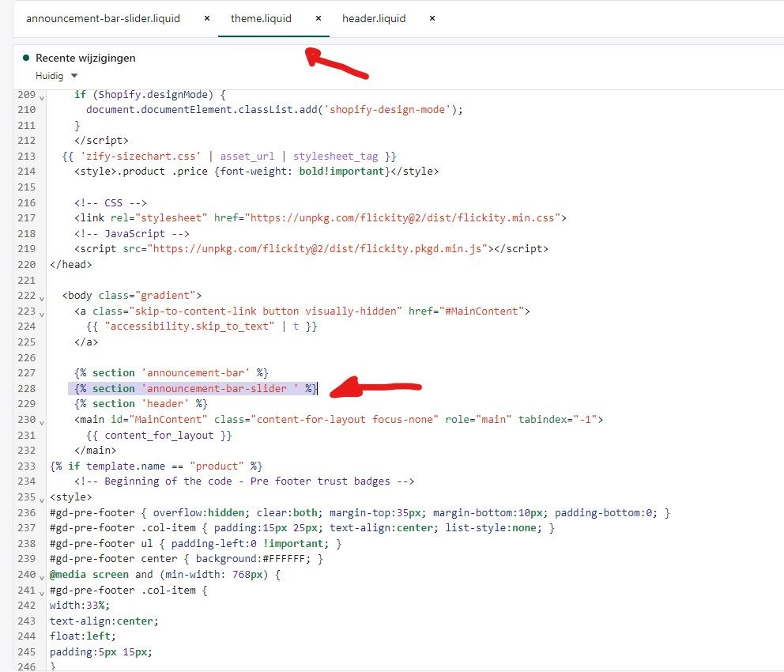Collapse the style block fold at line 235
Screen dimensions: 784x672
[42, 500]
